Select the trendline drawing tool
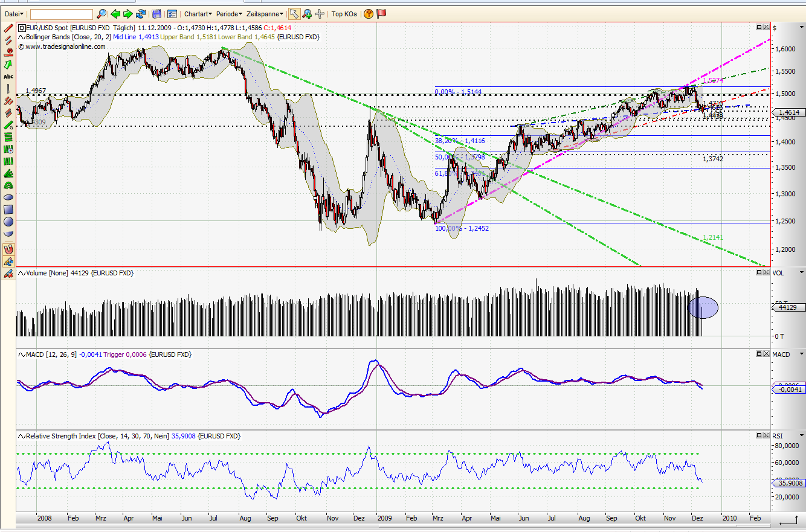 (x=8, y=28)
